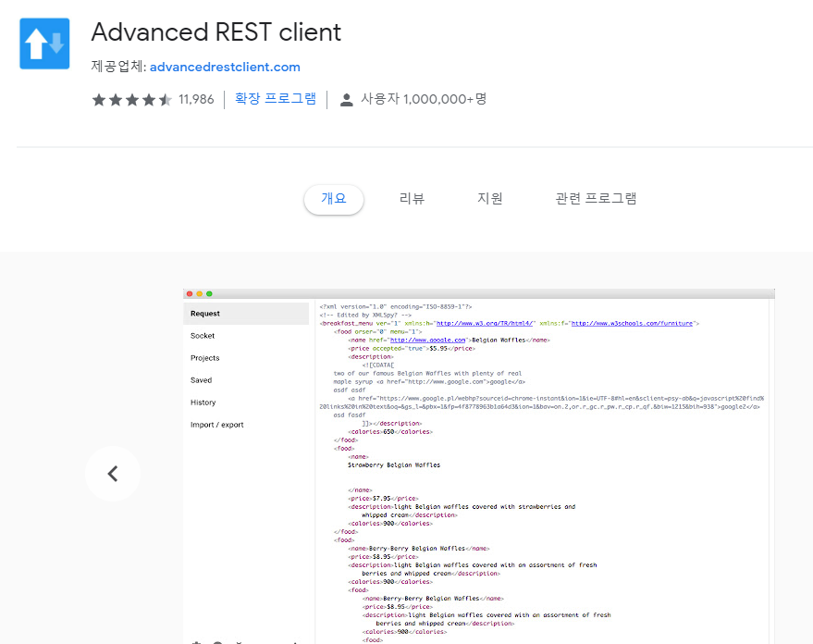
Task: Click the Strawberry Belgian Waffles text
Action: [394, 465]
